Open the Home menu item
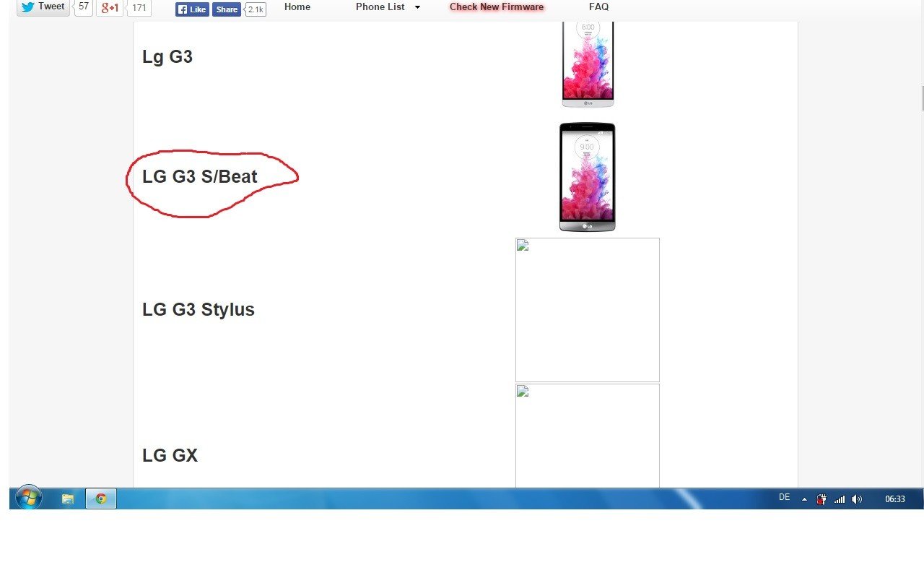This screenshot has width=924, height=578. [x=297, y=7]
